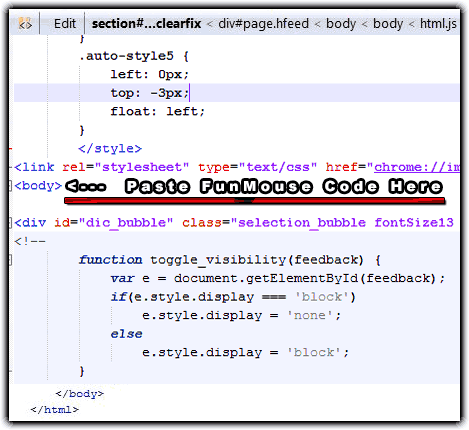The height and width of the screenshot is (430, 469).
Task: Click the code brackets icon beside Edit
Action: tap(25, 24)
